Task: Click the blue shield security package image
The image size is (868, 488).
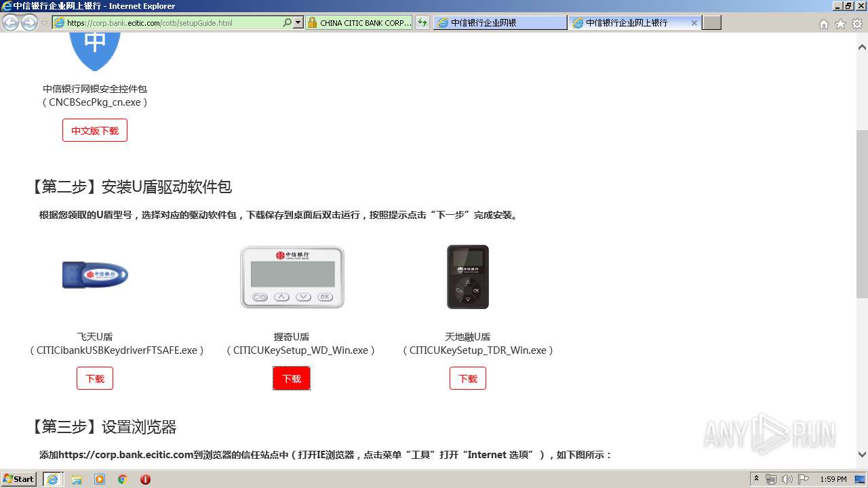Action: coord(95,52)
